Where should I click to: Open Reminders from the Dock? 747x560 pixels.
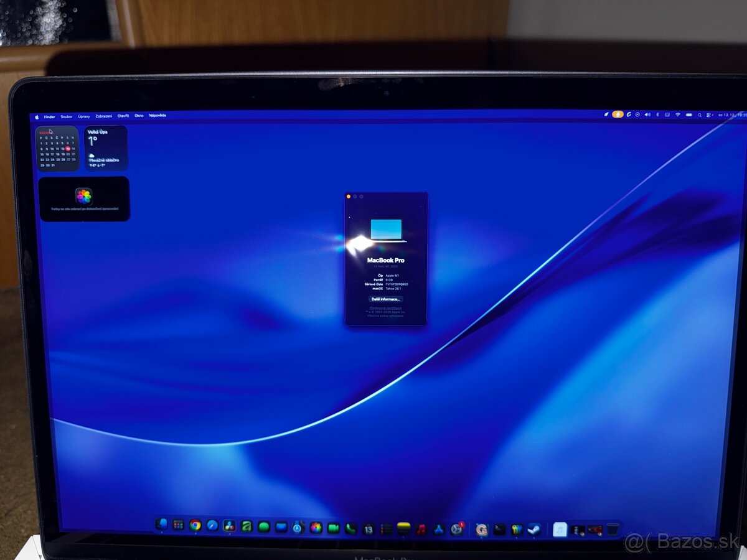pos(386,529)
